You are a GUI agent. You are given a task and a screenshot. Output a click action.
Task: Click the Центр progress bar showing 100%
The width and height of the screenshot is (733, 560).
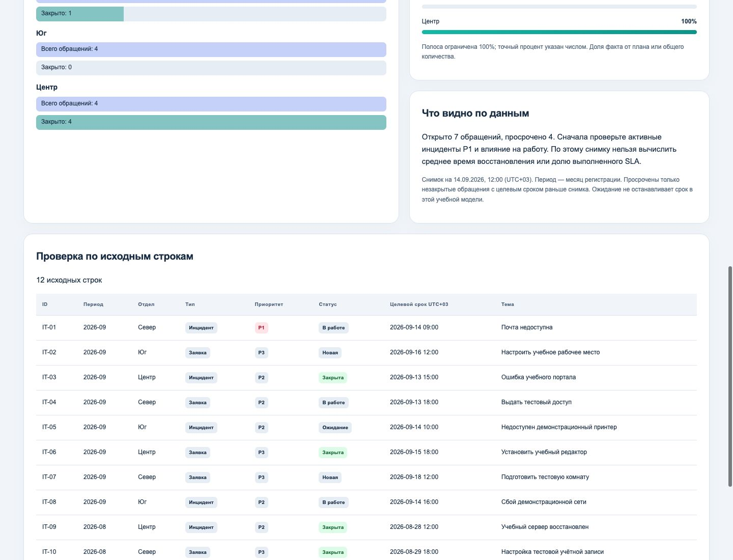[559, 32]
